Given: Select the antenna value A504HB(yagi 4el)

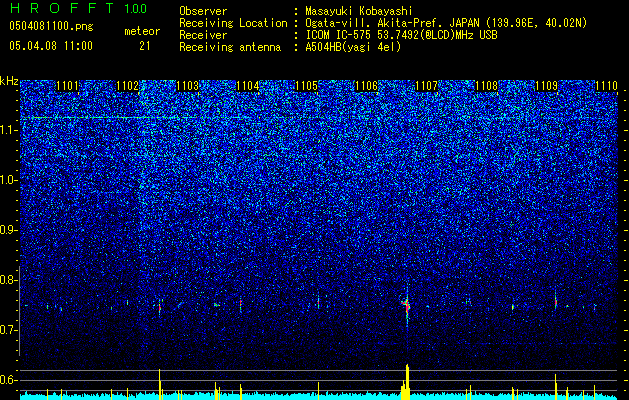Looking at the screenshot, I should [x=353, y=47].
